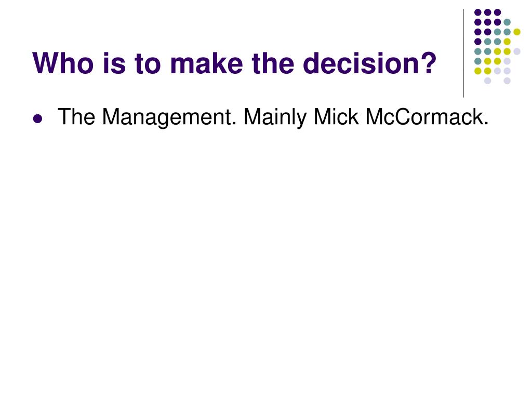Click the name "Mick" in the bullet text
Screen dimensions: 532x399
[336, 117]
